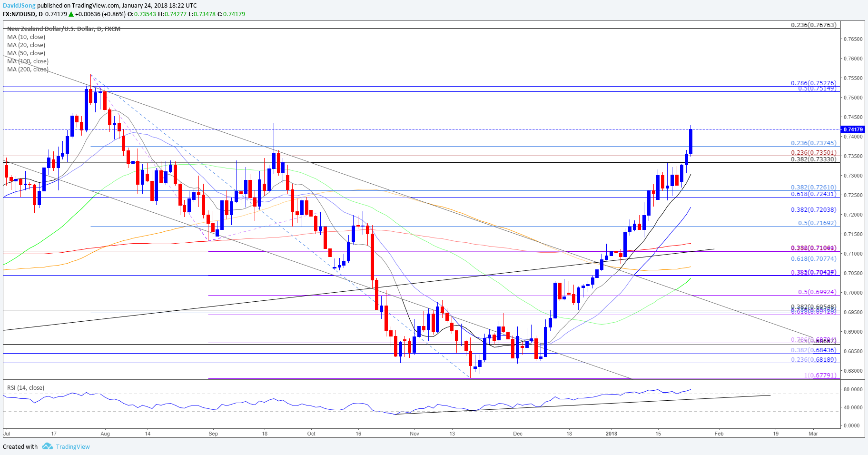Click the Feb date axis label
This screenshot has width=868, height=455.
(719, 434)
